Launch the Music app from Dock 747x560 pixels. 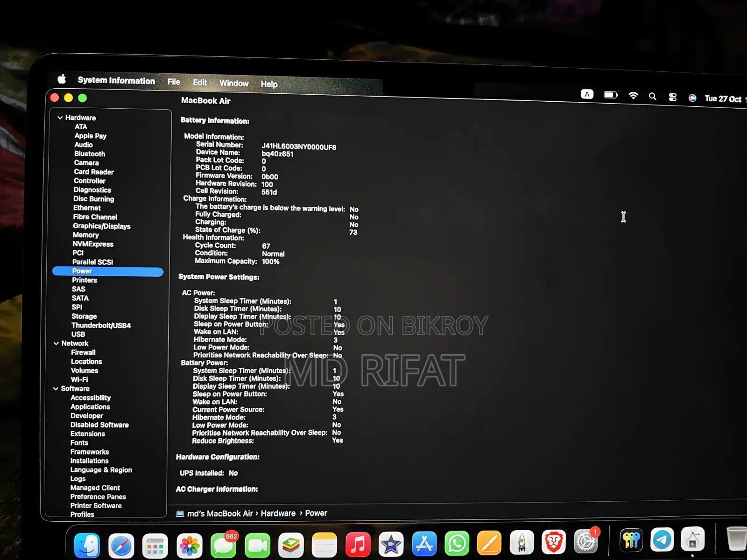358,544
